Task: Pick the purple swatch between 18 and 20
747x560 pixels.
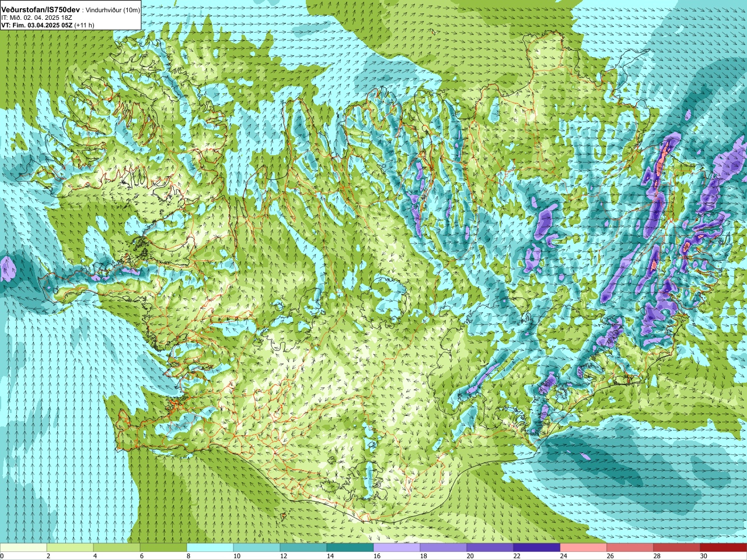Action: point(444,548)
